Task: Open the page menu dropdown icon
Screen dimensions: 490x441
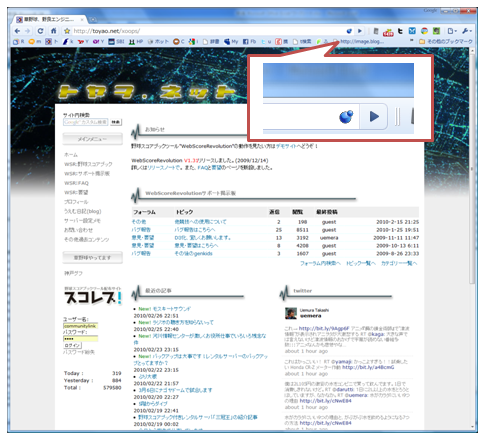Action: click(452, 31)
